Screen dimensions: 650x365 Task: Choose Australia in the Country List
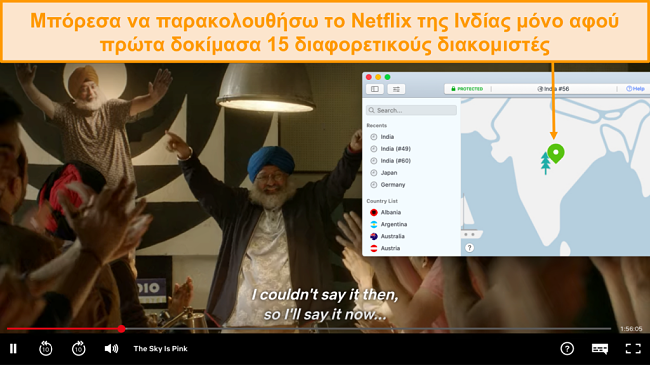[x=393, y=236]
